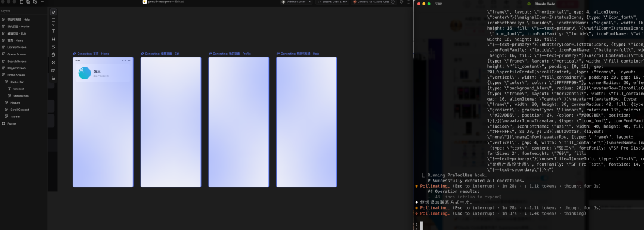Click the 'Generating: Home' artboard label
644x230 pixels.
91,54
